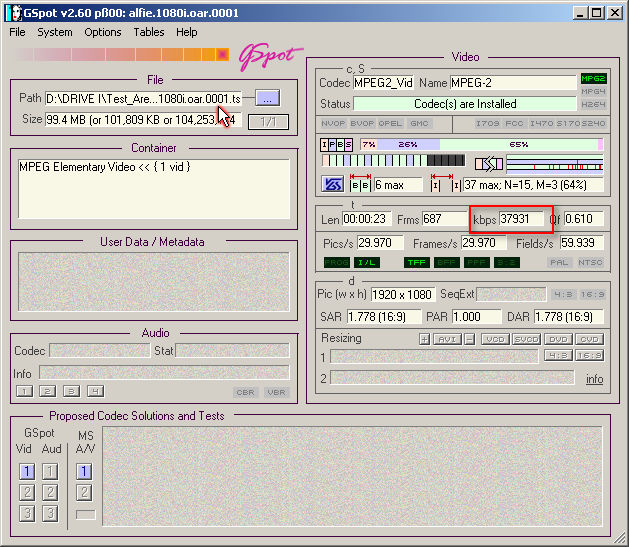Open the System menu
Screen dimensions: 629x547
click(55, 32)
